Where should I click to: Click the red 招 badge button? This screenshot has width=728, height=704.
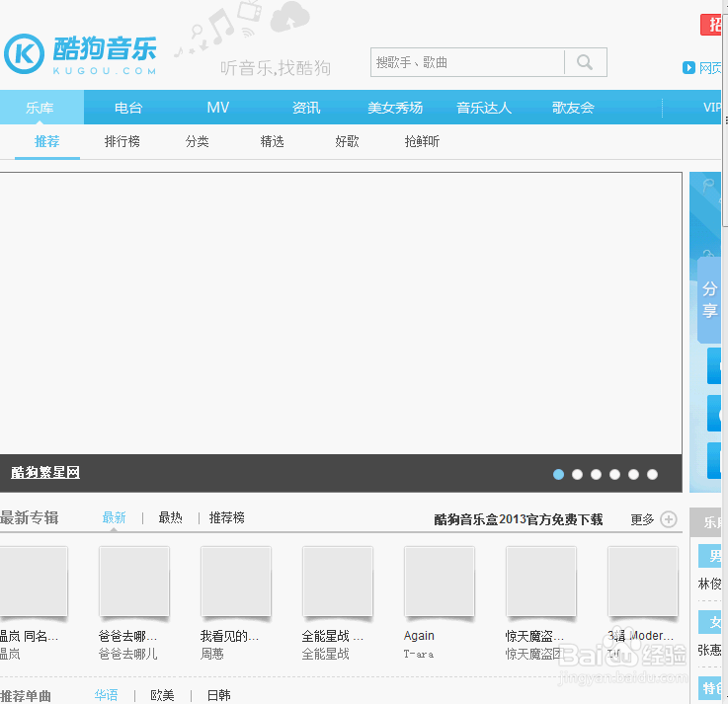pyautogui.click(x=711, y=25)
